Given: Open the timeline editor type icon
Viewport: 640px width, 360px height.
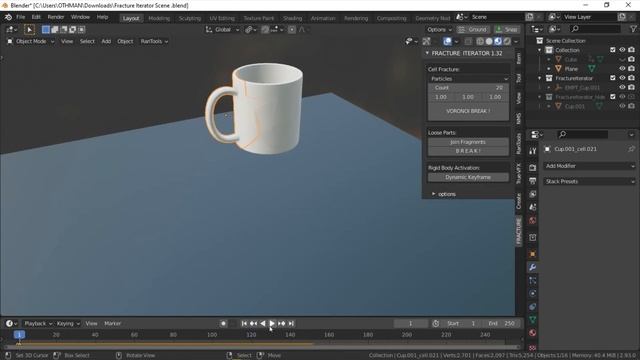Looking at the screenshot, I should tap(11, 323).
